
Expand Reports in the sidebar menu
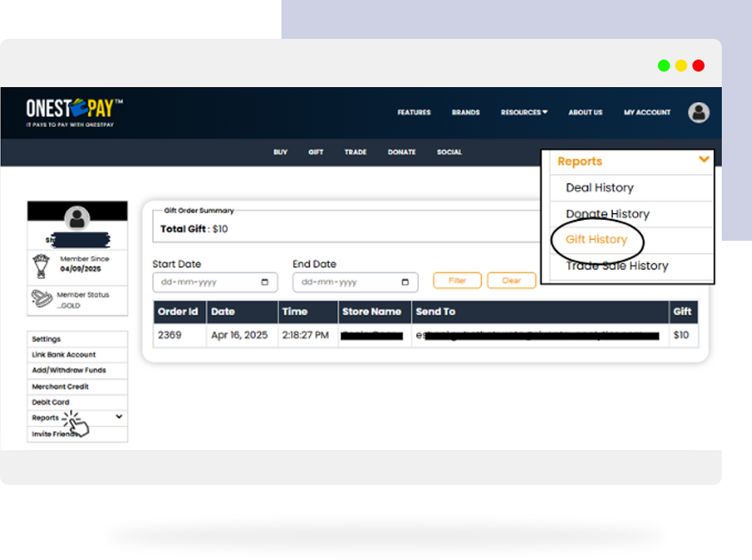119,418
